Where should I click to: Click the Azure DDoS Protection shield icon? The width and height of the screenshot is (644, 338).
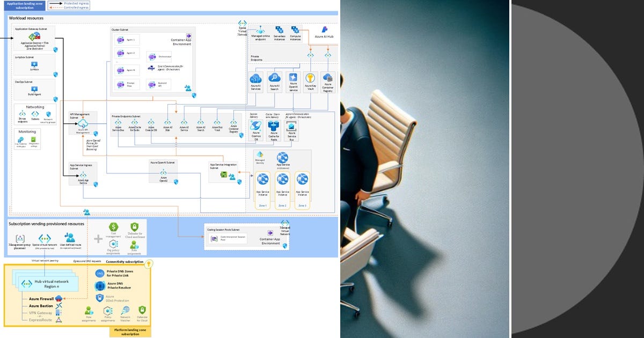[x=99, y=297]
